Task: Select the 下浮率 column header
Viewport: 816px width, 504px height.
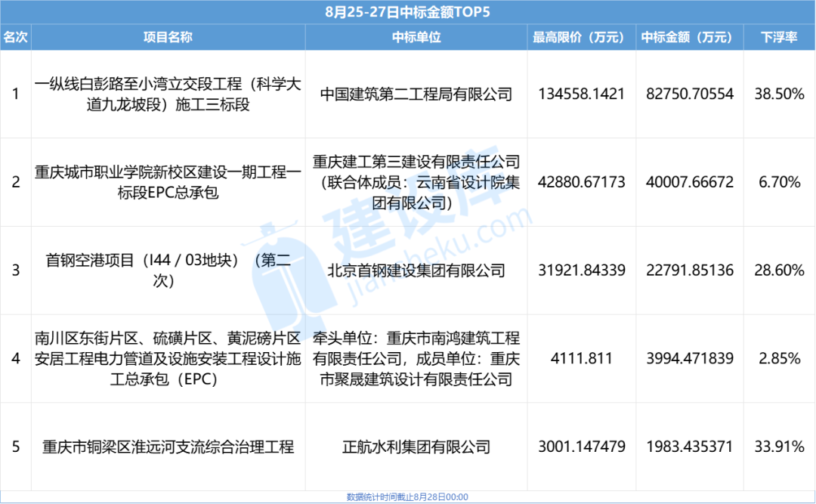Action: pyautogui.click(x=779, y=36)
